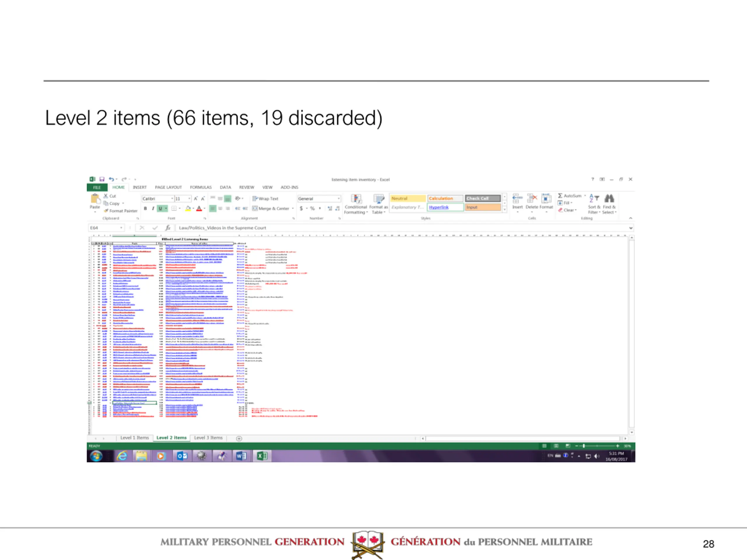Click the Redo arrow icon
The width and height of the screenshot is (747, 560).
pos(124,179)
